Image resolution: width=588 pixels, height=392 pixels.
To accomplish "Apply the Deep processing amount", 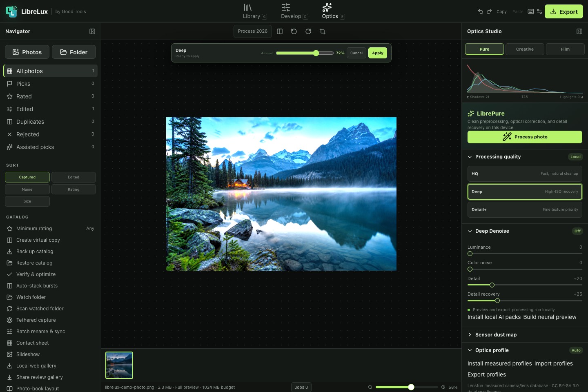I will 378,53.
